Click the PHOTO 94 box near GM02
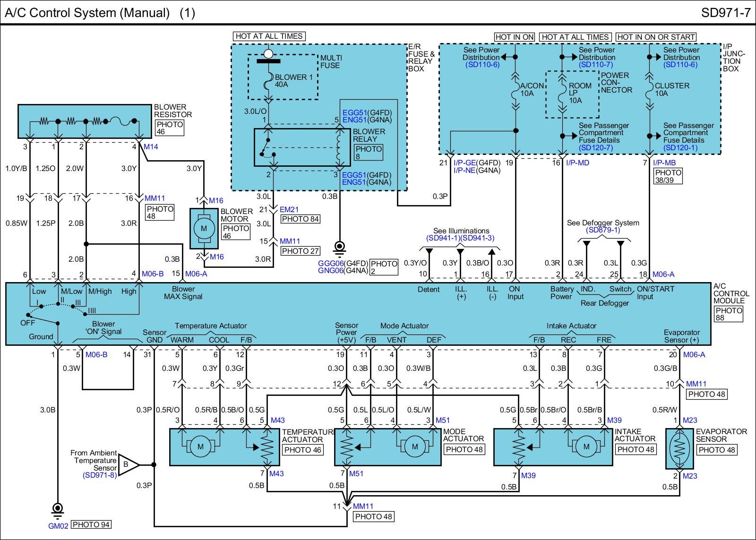This screenshot has width=756, height=540. [x=92, y=524]
